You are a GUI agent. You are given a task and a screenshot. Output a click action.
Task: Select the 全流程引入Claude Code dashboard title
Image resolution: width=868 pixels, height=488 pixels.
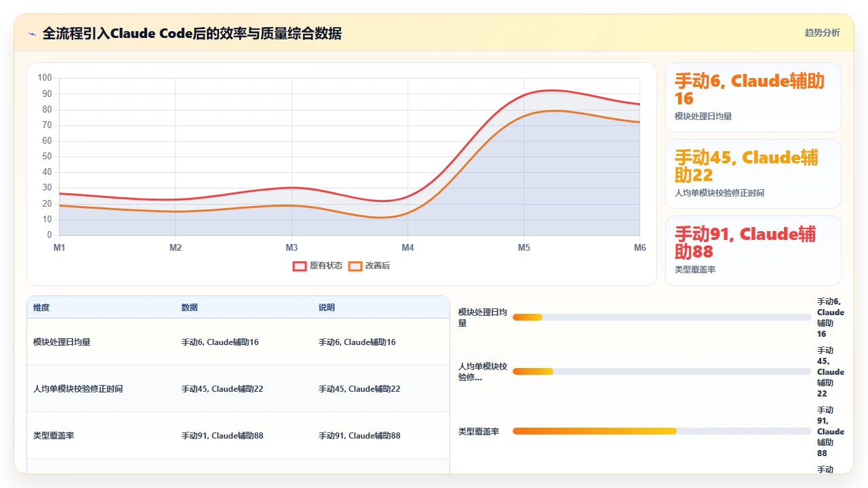(192, 33)
